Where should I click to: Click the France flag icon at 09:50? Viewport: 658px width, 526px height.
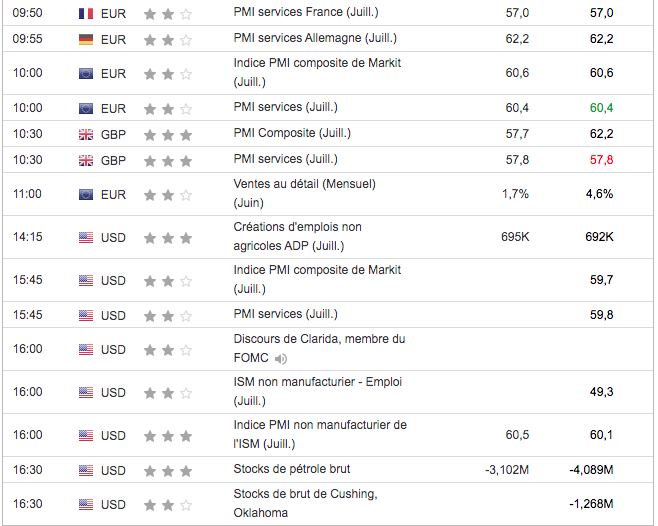click(x=86, y=14)
